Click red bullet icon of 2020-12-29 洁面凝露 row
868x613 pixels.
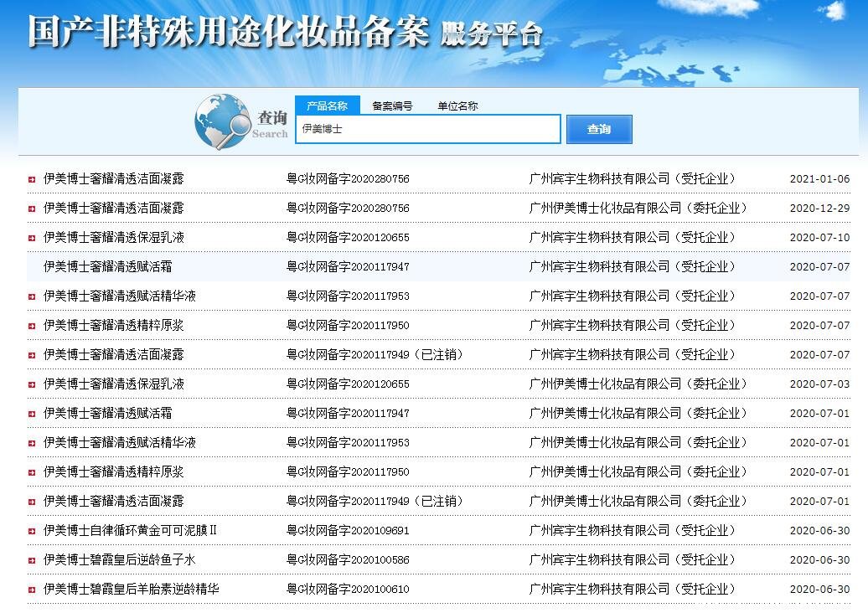pos(32,209)
